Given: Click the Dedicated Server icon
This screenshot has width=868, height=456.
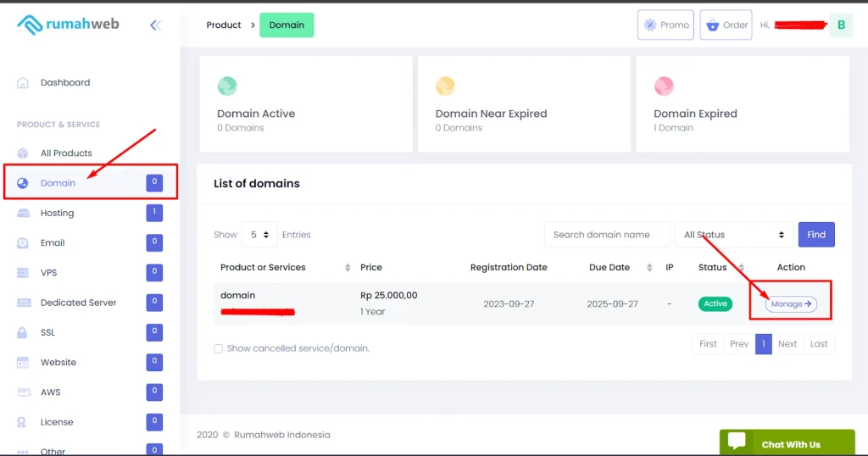Looking at the screenshot, I should tap(24, 303).
